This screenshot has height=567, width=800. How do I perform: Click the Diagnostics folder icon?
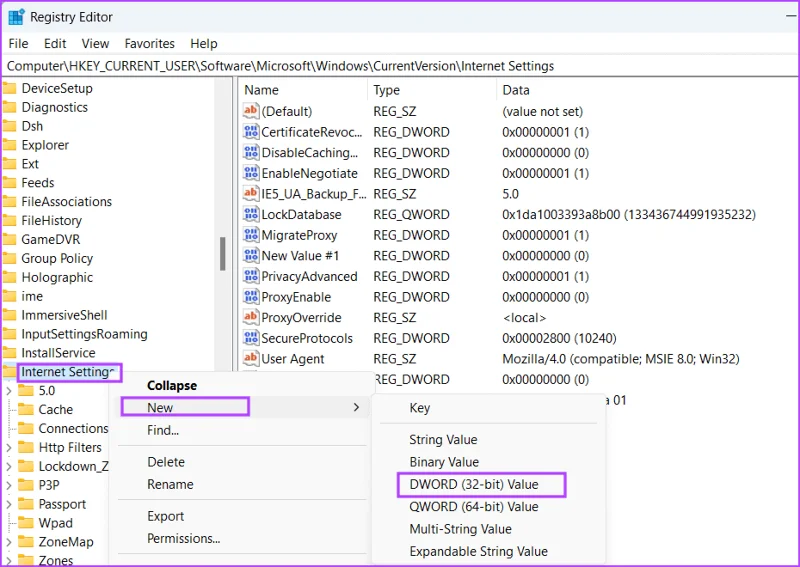(x=9, y=107)
